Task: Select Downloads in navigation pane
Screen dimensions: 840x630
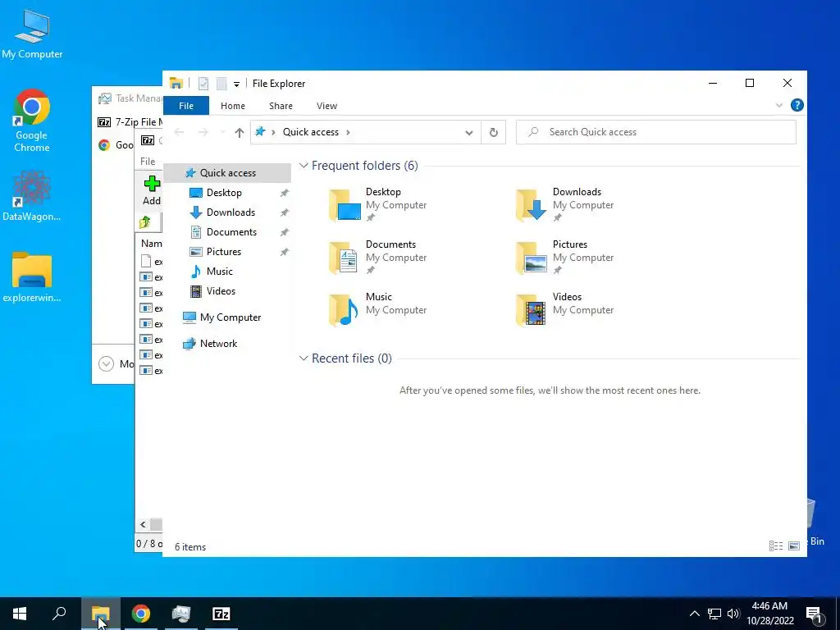Action: 231,212
